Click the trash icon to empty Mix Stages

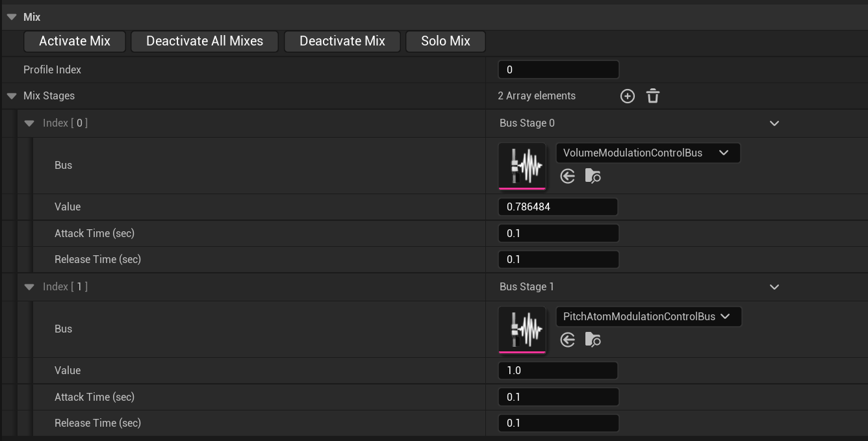coord(653,96)
